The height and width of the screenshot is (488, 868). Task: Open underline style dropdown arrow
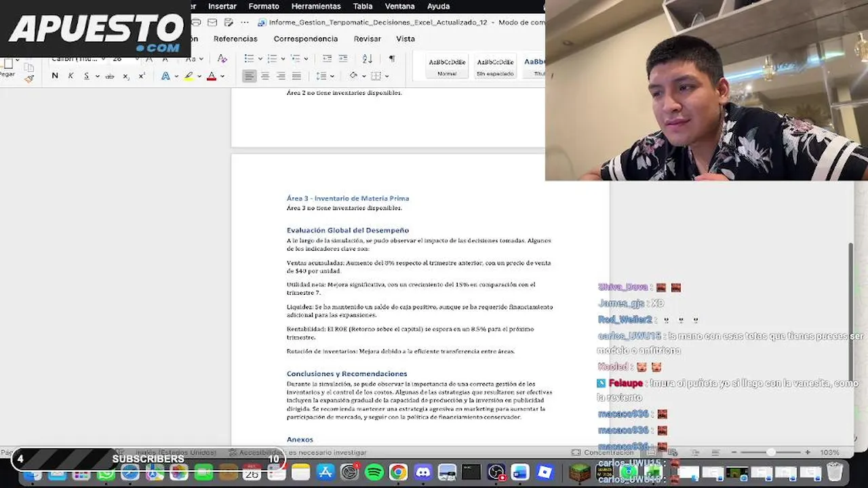(x=97, y=76)
